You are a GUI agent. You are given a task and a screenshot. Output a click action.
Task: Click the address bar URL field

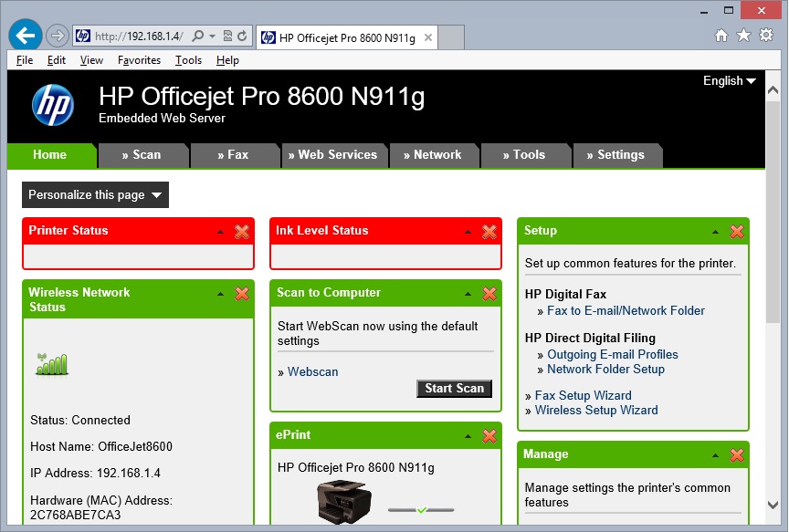pos(139,37)
